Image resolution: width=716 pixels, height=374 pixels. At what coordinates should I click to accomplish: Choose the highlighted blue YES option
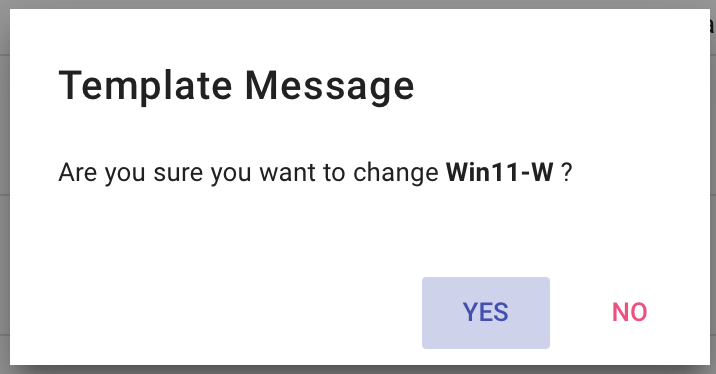click(x=485, y=313)
